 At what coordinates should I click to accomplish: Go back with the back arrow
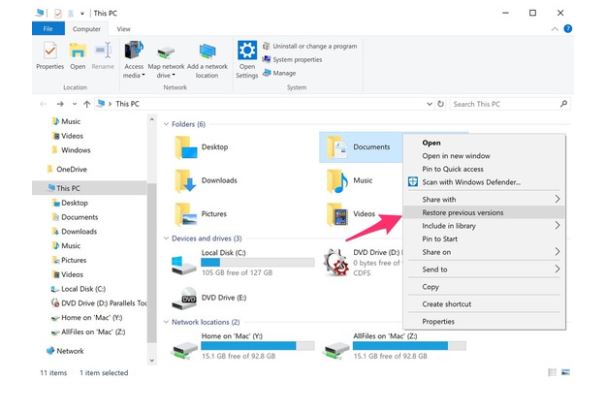(x=43, y=104)
